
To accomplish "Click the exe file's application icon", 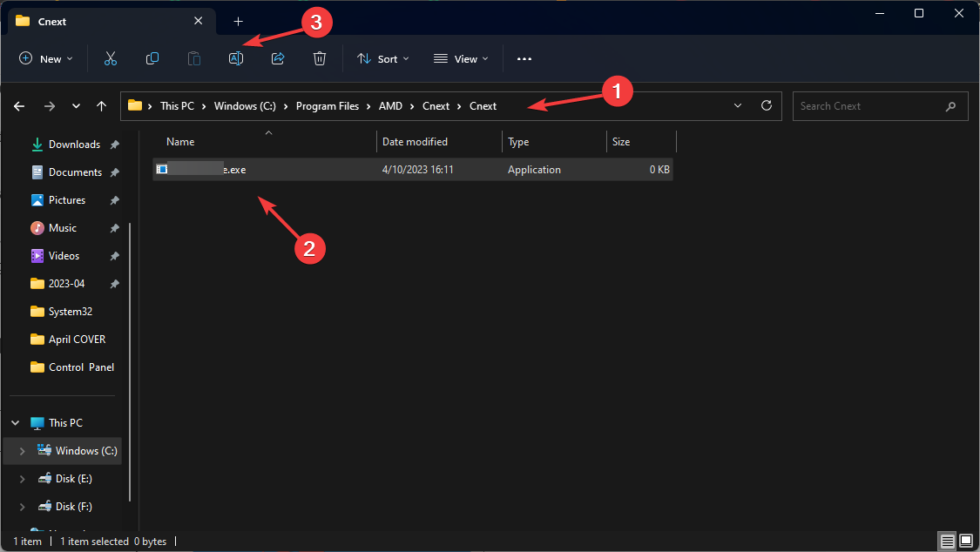I will click(161, 169).
